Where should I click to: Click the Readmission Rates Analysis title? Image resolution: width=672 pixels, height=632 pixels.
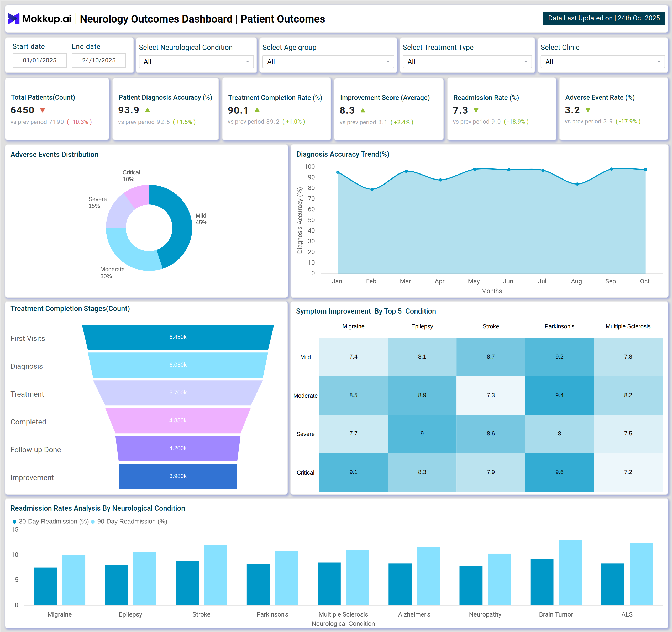point(98,508)
